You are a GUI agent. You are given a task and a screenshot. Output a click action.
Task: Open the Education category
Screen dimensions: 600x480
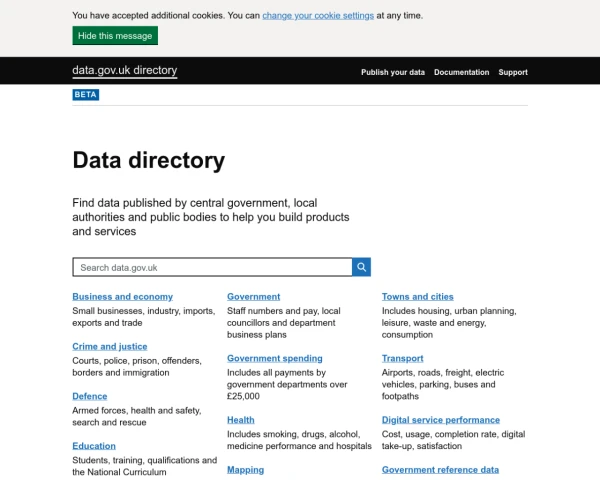[94, 446]
